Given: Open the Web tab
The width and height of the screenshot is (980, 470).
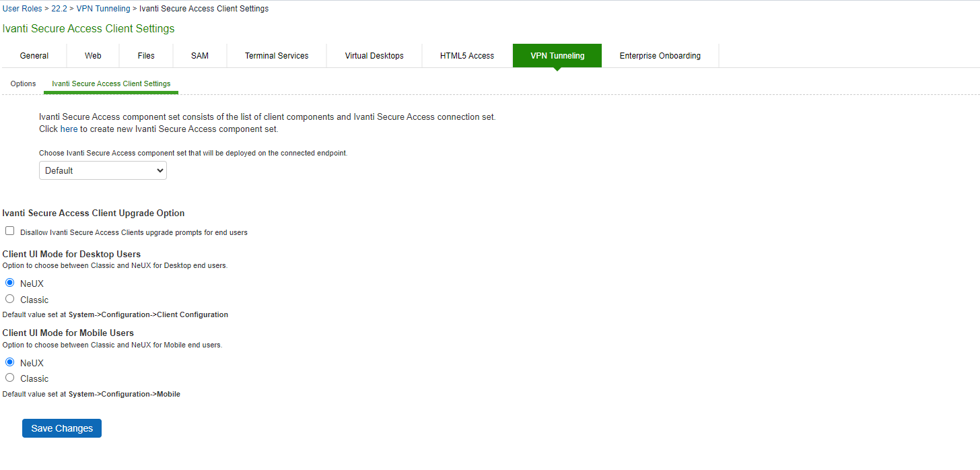Looking at the screenshot, I should pyautogui.click(x=93, y=56).
